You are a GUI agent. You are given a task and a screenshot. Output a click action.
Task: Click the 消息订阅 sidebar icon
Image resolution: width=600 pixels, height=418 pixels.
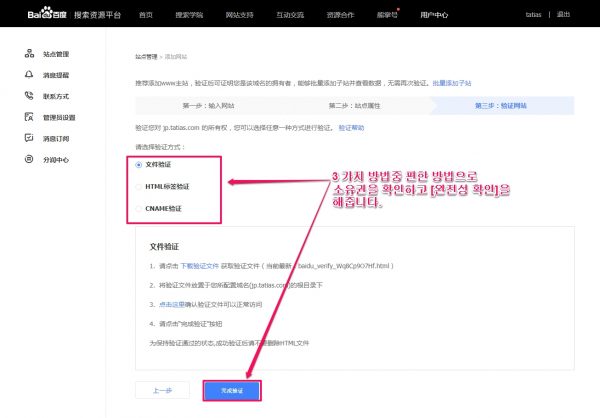coord(29,138)
